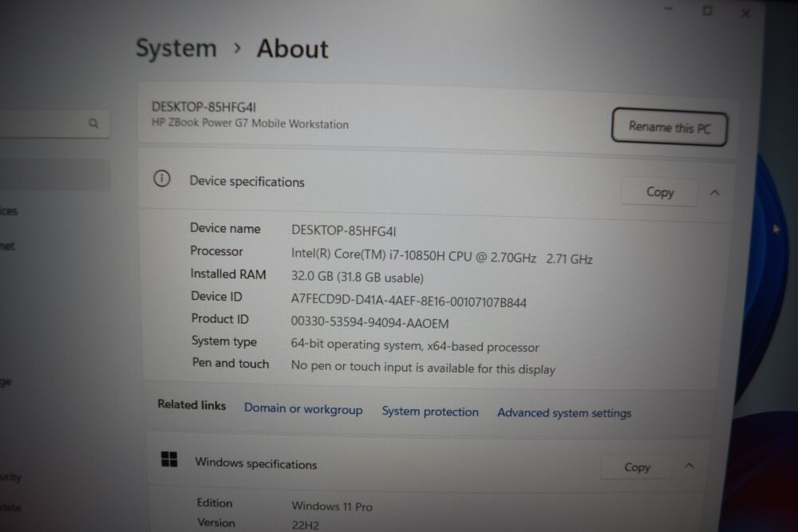This screenshot has height=532, width=798.
Task: Click the About breadcrumb heading
Action: tap(293, 49)
